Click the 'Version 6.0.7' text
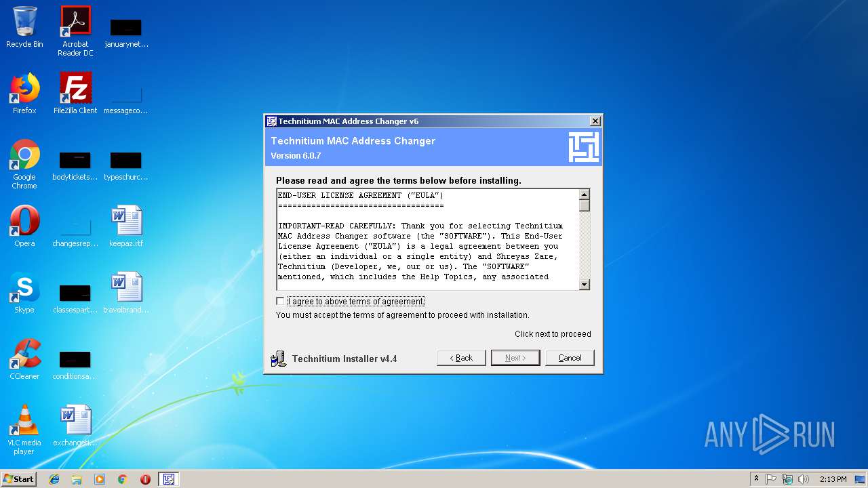This screenshot has width=868, height=488. tap(296, 156)
